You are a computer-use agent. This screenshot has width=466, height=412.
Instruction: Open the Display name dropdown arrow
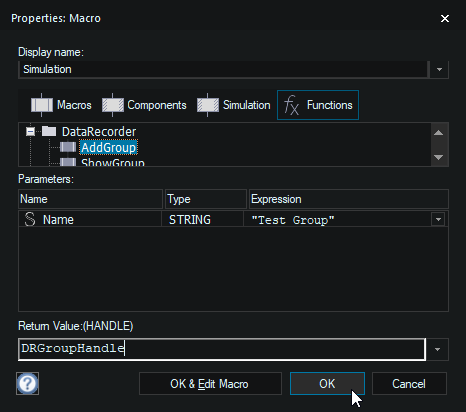click(439, 70)
